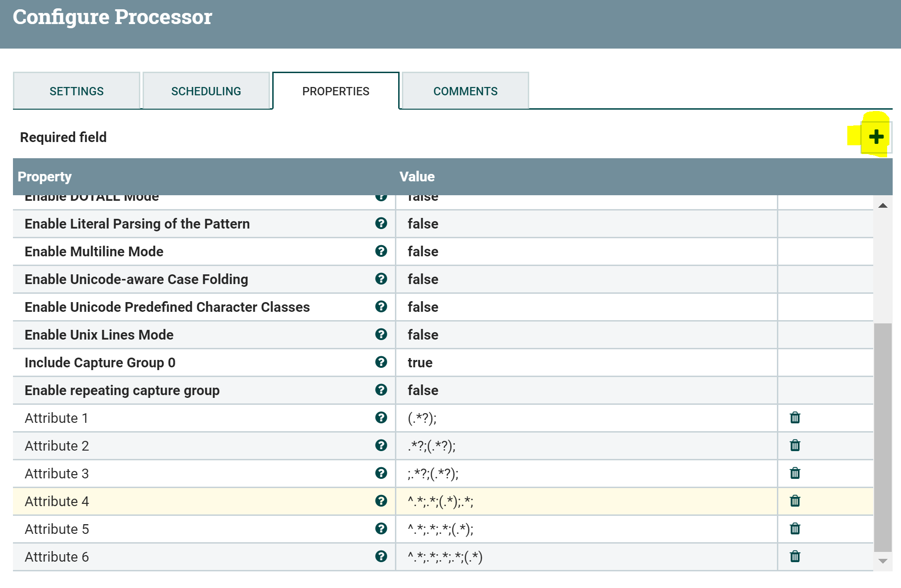Delete the Attribute 6 property
The height and width of the screenshot is (588, 901).
pos(795,557)
